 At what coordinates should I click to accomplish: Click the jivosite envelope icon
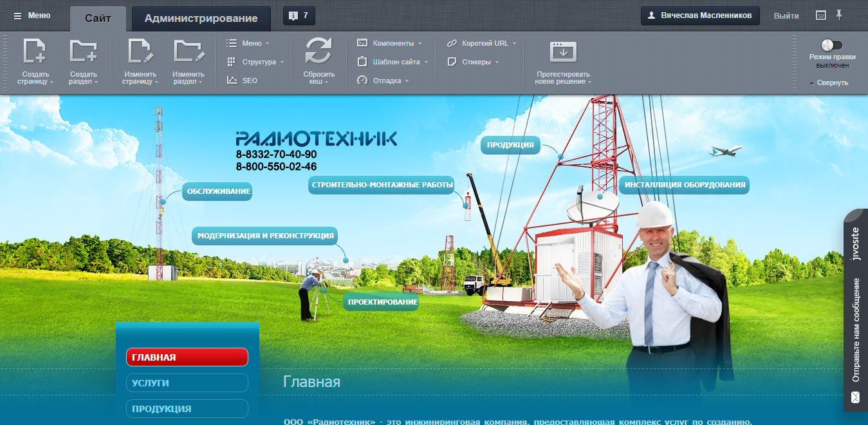(855, 397)
